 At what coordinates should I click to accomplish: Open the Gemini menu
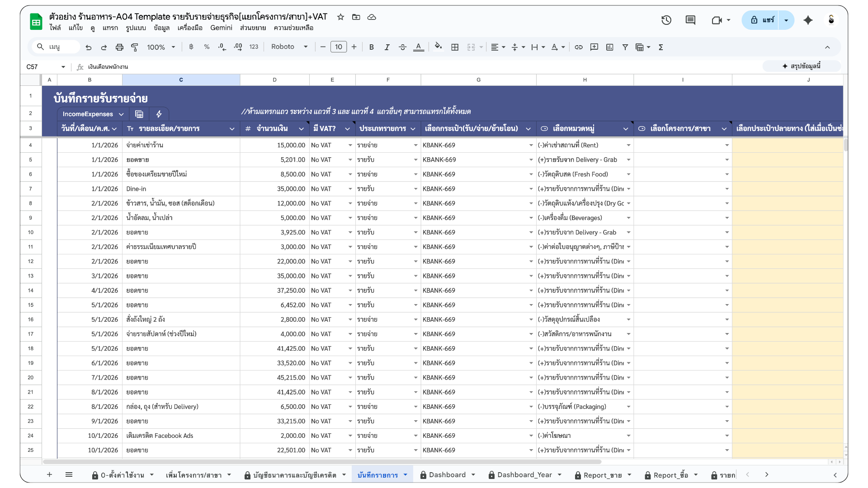click(221, 28)
